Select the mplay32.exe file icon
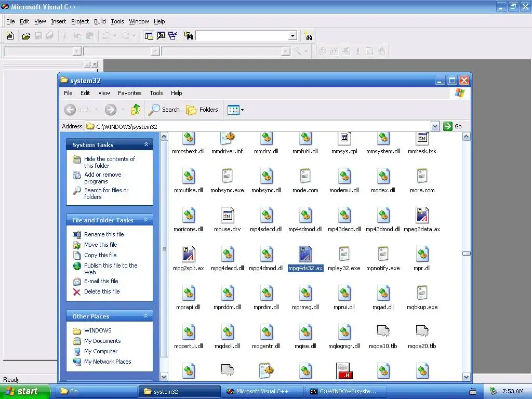This screenshot has height=399, width=532. tap(344, 254)
